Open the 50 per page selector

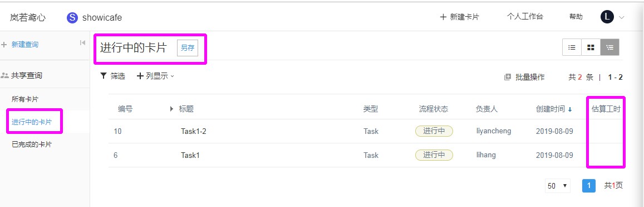click(x=558, y=186)
